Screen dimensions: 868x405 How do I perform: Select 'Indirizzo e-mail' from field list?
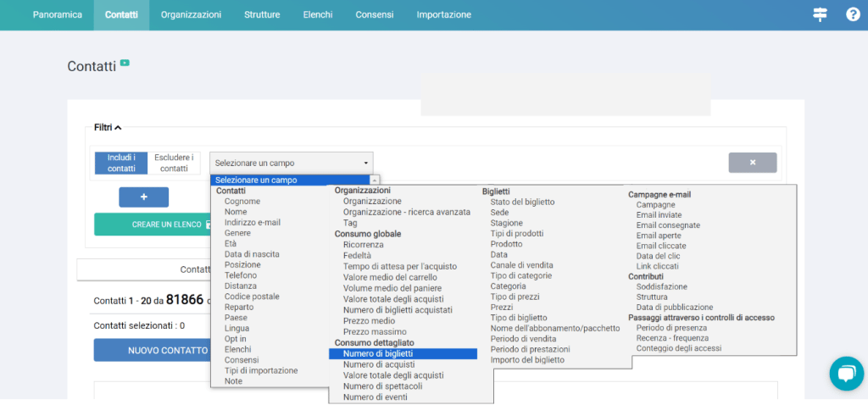(252, 223)
